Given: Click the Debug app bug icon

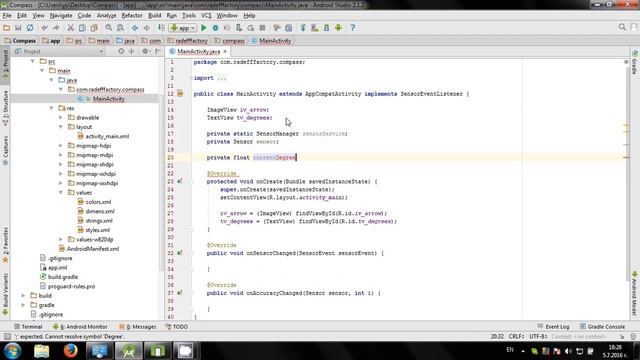Looking at the screenshot, I should click(215, 28).
